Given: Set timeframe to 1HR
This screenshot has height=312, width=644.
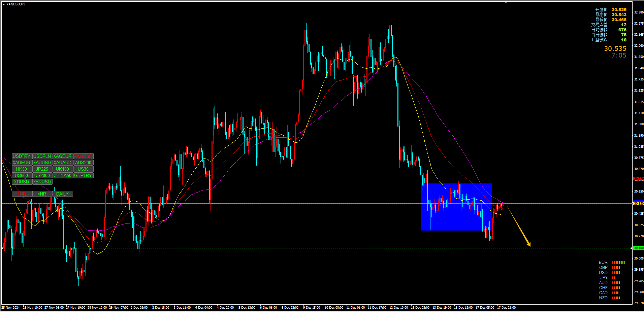Looking at the screenshot, I should click(x=22, y=194).
